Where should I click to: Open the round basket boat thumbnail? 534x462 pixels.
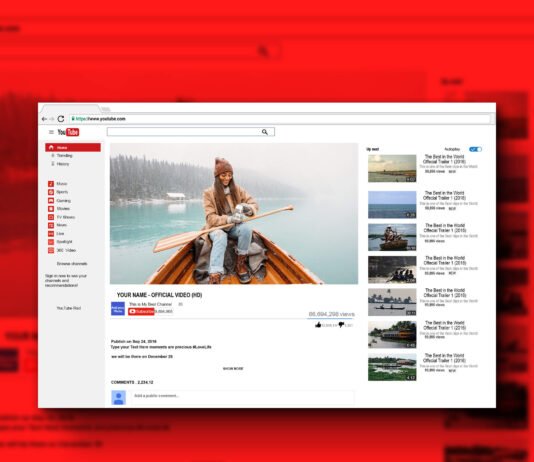392,237
